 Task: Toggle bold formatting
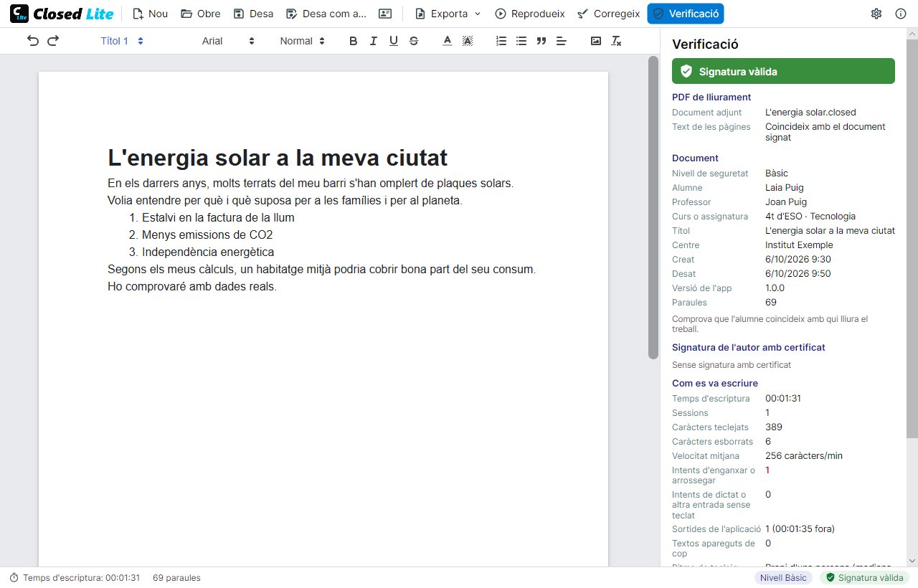click(x=353, y=41)
